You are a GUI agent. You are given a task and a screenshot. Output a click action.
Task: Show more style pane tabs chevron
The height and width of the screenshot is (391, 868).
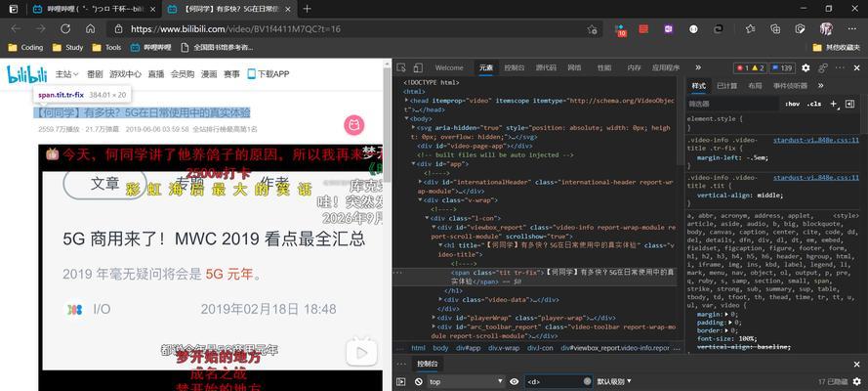[x=820, y=86]
